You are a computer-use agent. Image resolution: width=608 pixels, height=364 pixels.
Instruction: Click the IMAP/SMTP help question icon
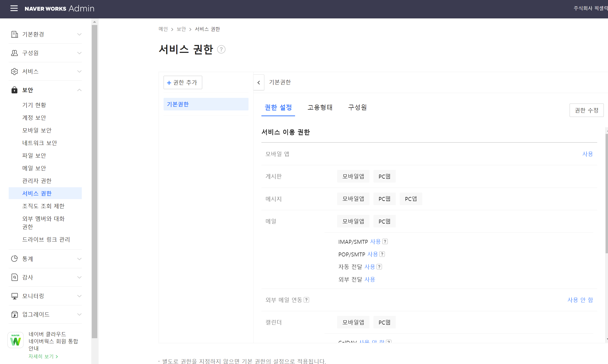(385, 241)
